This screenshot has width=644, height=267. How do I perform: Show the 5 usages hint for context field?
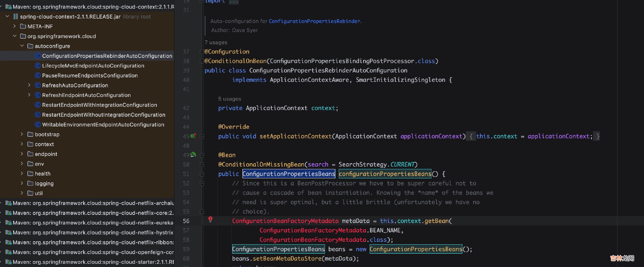tap(230, 99)
